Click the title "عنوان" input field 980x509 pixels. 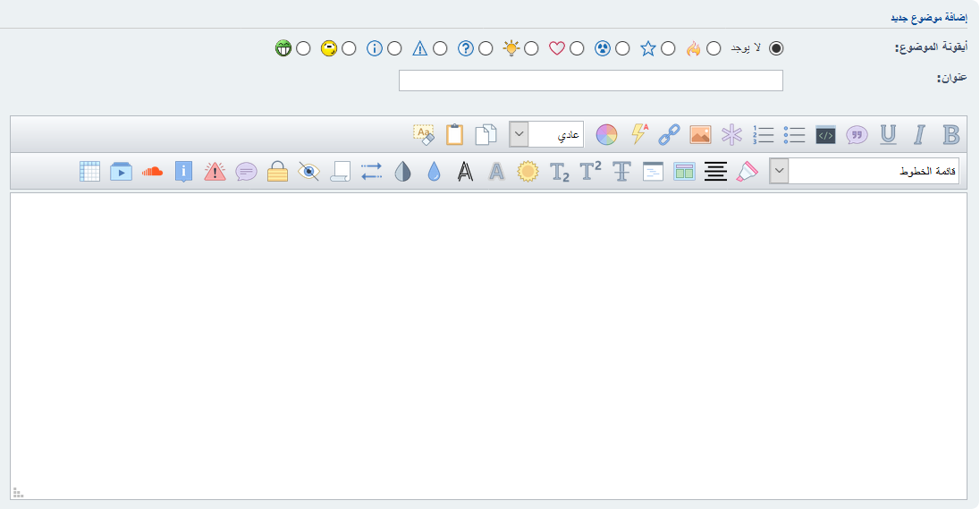pyautogui.click(x=590, y=81)
